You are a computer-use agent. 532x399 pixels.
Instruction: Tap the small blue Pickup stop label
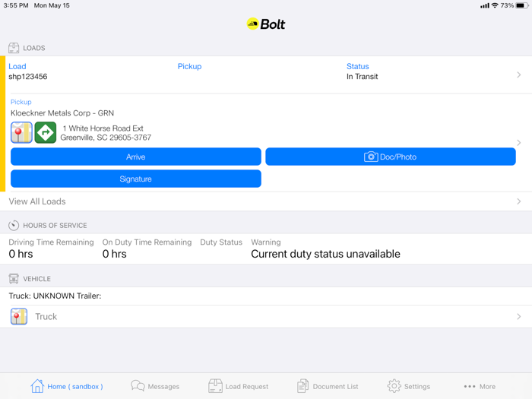pos(21,102)
